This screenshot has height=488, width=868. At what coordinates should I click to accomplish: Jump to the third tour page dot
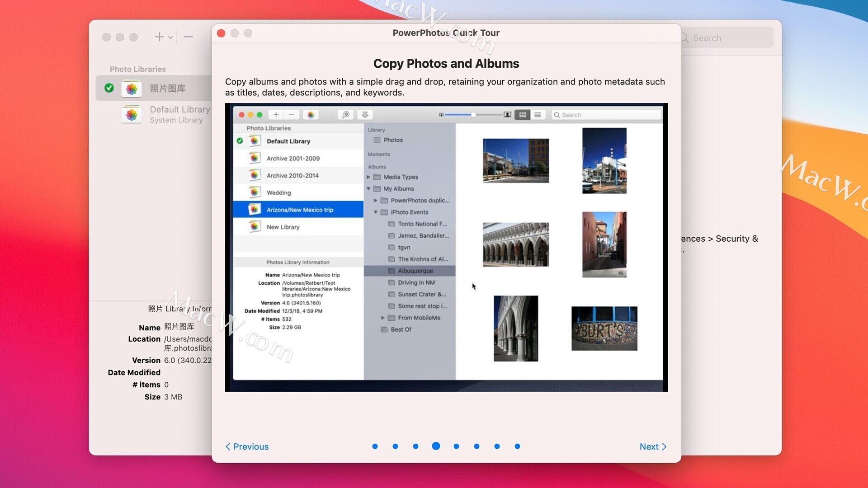click(415, 446)
